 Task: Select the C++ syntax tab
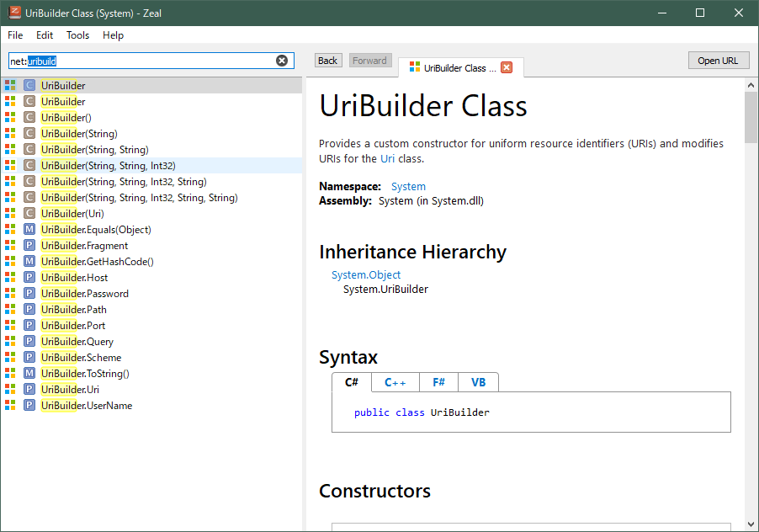[395, 382]
